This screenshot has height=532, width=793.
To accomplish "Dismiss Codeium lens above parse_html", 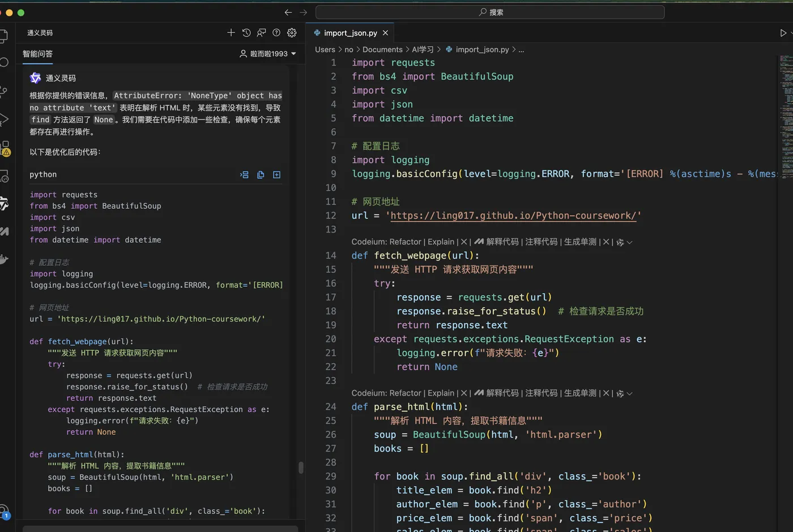I will 464,393.
